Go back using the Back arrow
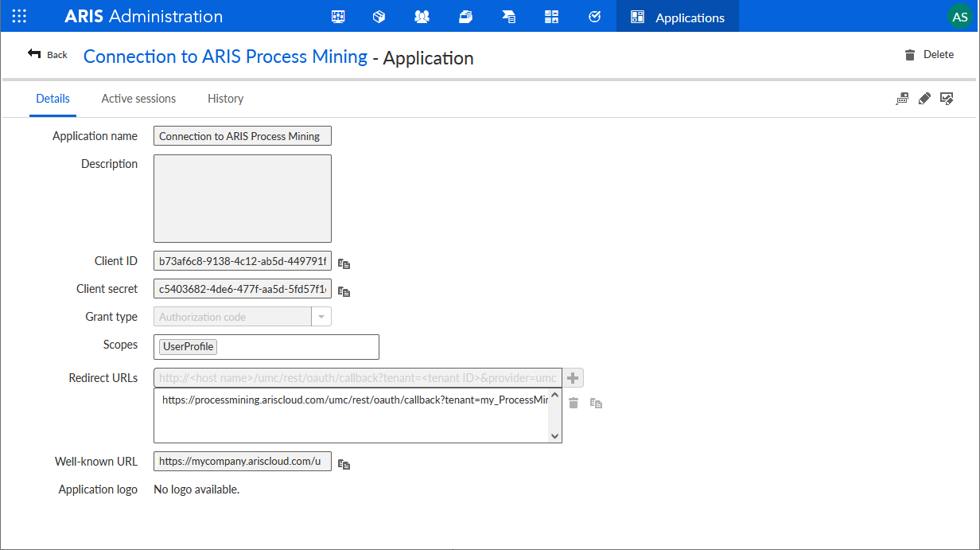Image resolution: width=980 pixels, height=550 pixels. coord(48,54)
